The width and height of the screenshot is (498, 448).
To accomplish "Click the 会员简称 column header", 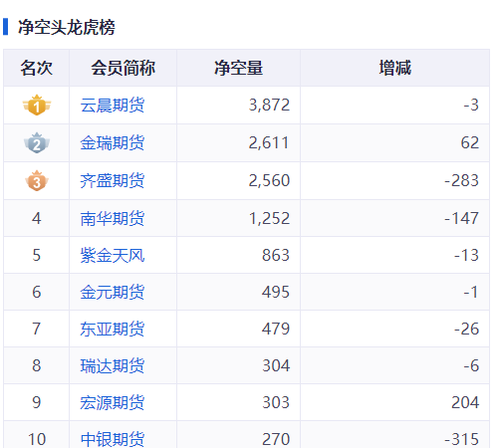I will tap(124, 68).
